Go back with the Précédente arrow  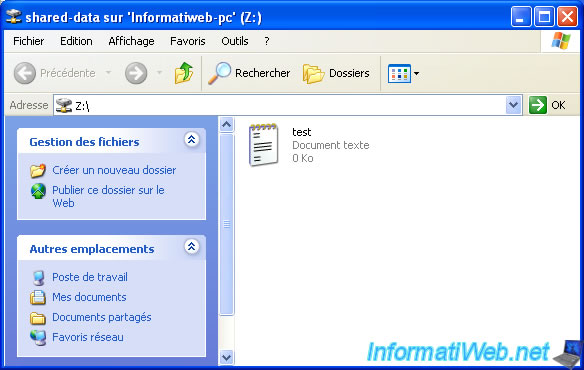[25, 73]
